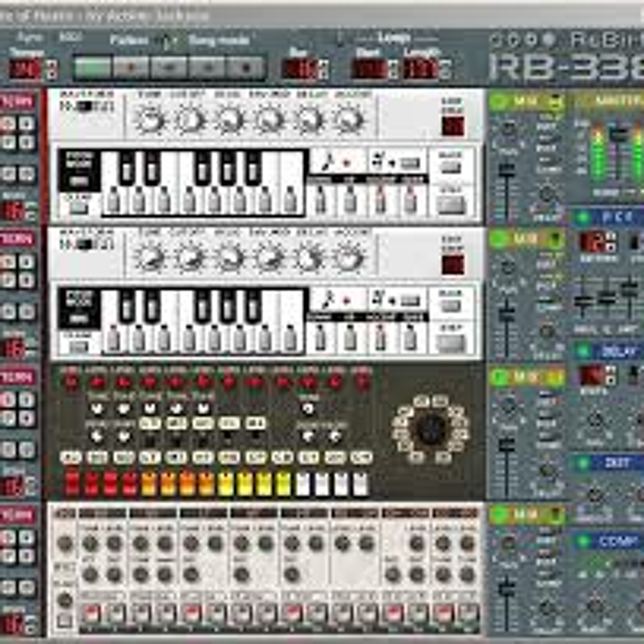This screenshot has height=644, width=644.
Task: Toggle the PCF effect on LED
Action: (583, 217)
